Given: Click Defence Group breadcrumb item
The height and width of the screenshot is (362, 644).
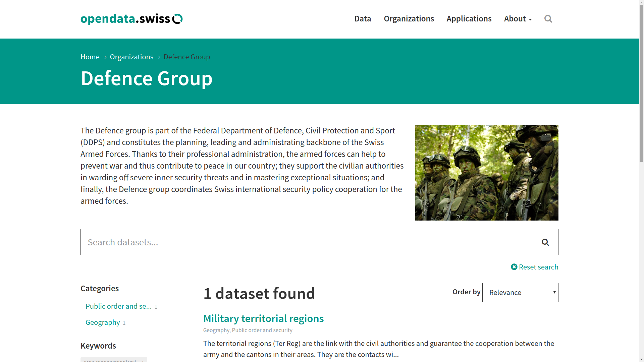Looking at the screenshot, I should [x=186, y=57].
